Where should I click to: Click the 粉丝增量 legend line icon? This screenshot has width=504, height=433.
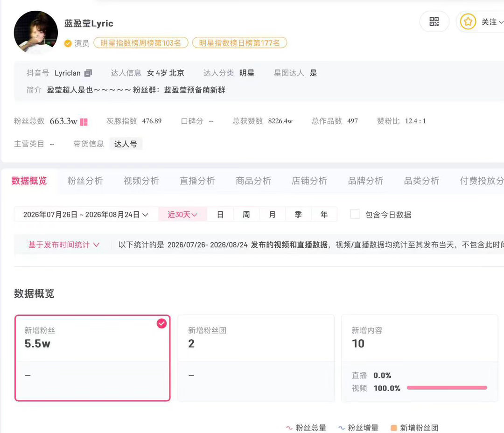point(341,428)
